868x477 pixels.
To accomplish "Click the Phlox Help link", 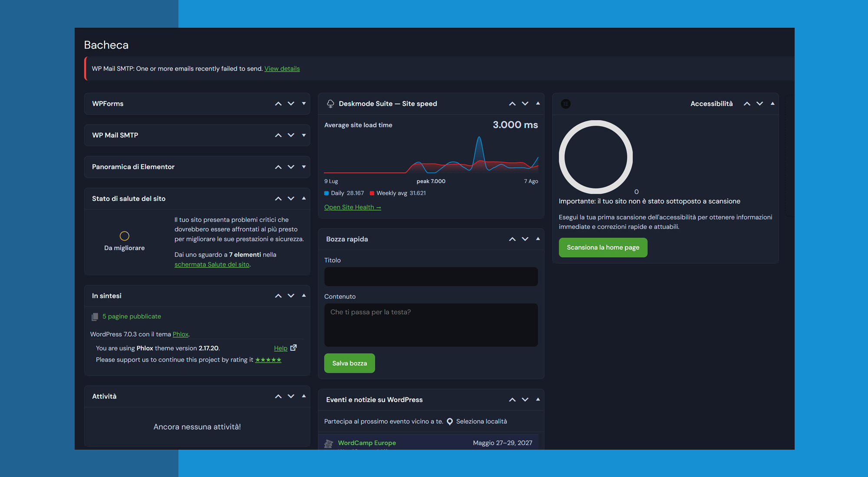I will pyautogui.click(x=281, y=348).
